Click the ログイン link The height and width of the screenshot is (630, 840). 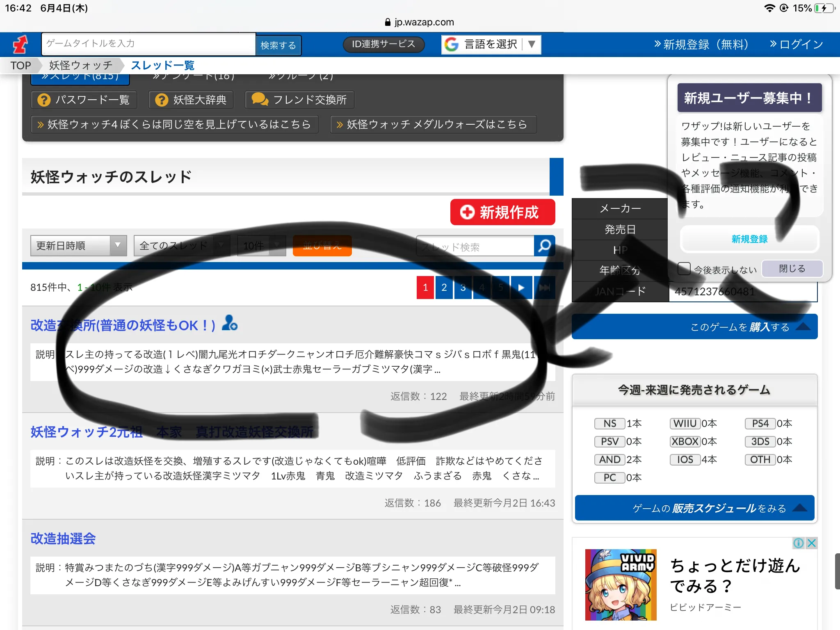click(x=797, y=44)
